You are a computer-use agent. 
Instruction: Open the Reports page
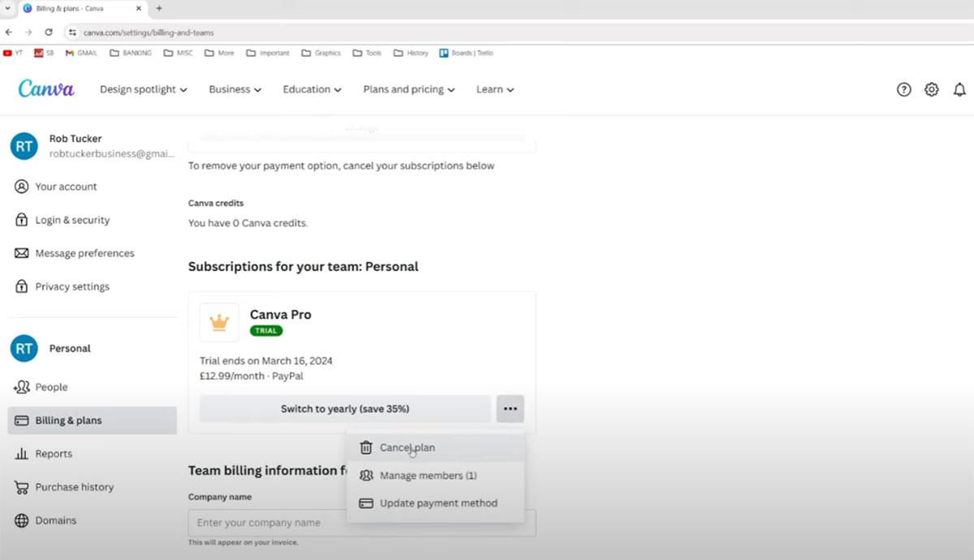[93, 454]
